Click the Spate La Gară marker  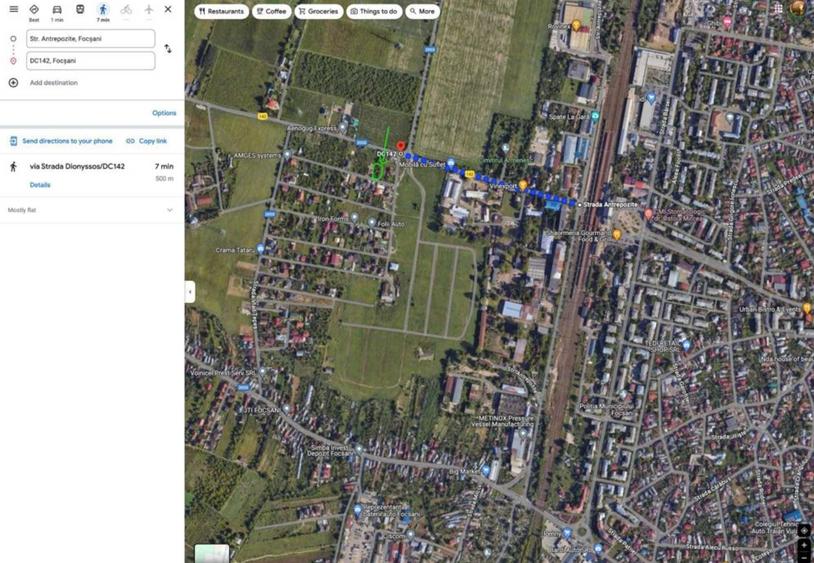click(595, 116)
